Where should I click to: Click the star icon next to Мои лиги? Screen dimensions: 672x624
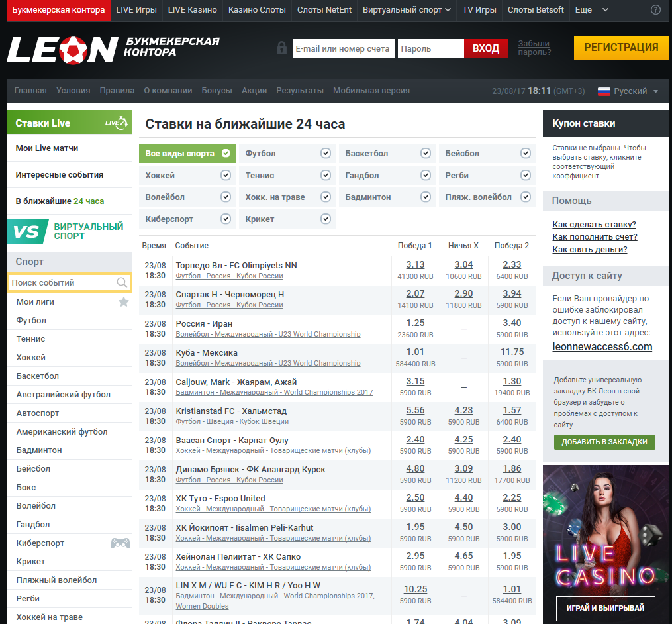(x=123, y=302)
